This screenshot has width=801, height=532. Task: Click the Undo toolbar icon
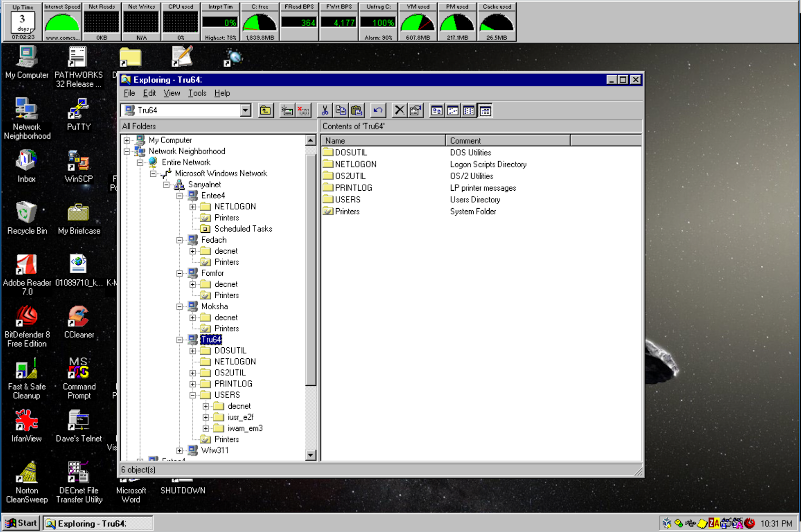(x=377, y=110)
